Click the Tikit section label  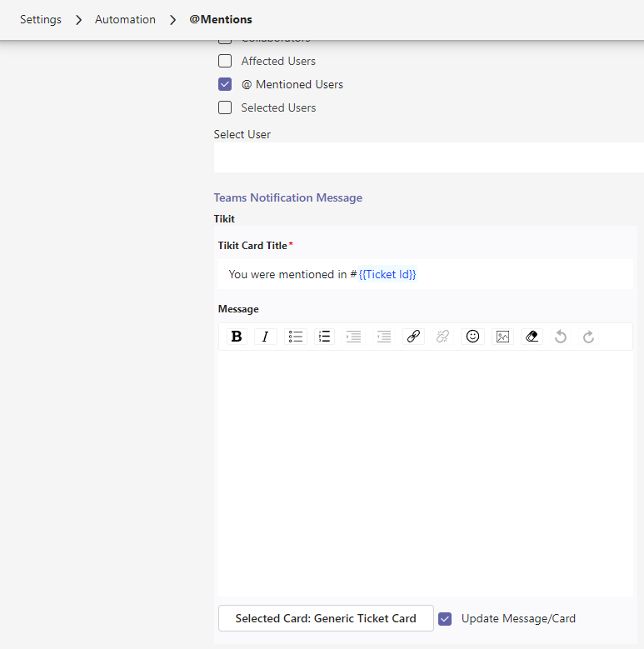224,218
